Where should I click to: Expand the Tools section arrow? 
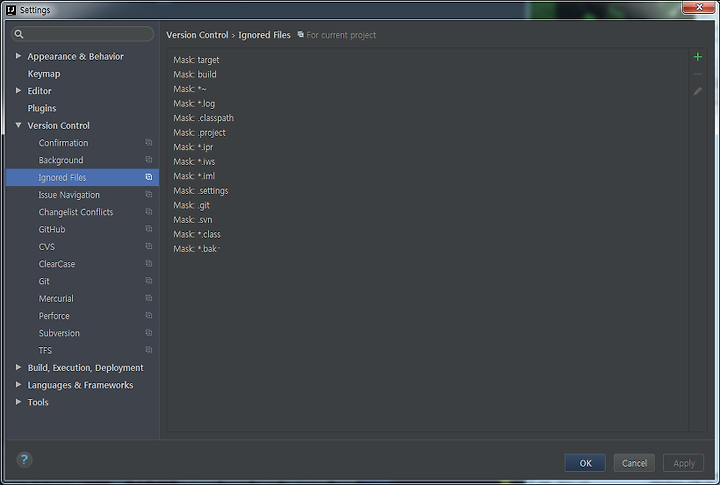coord(18,402)
